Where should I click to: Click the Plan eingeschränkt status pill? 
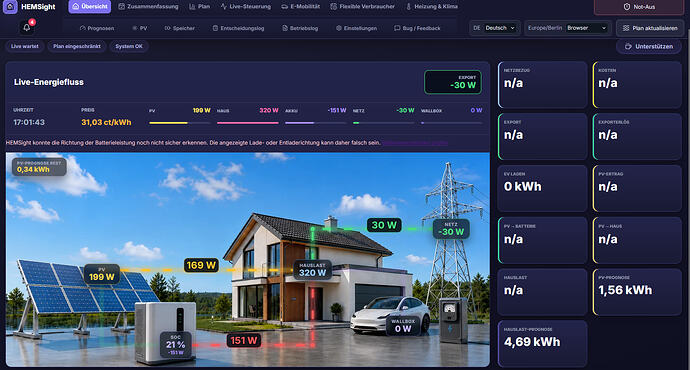77,46
